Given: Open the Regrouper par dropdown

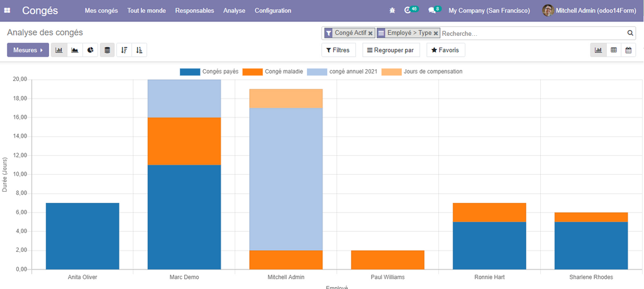Looking at the screenshot, I should pos(391,50).
